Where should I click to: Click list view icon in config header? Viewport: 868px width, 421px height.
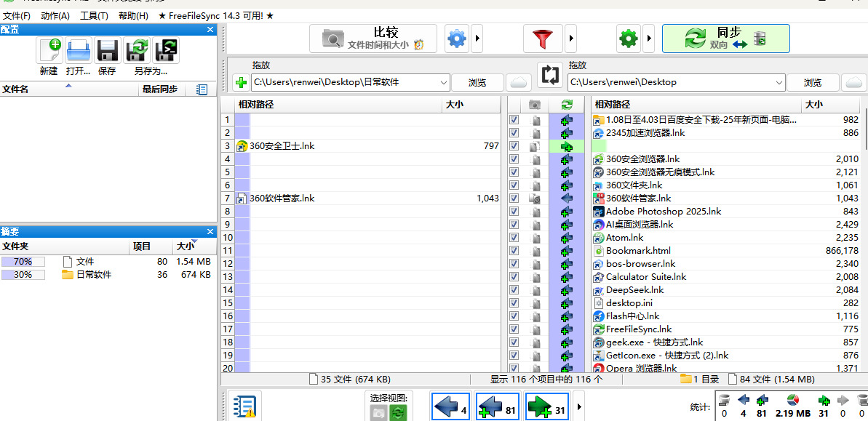202,89
